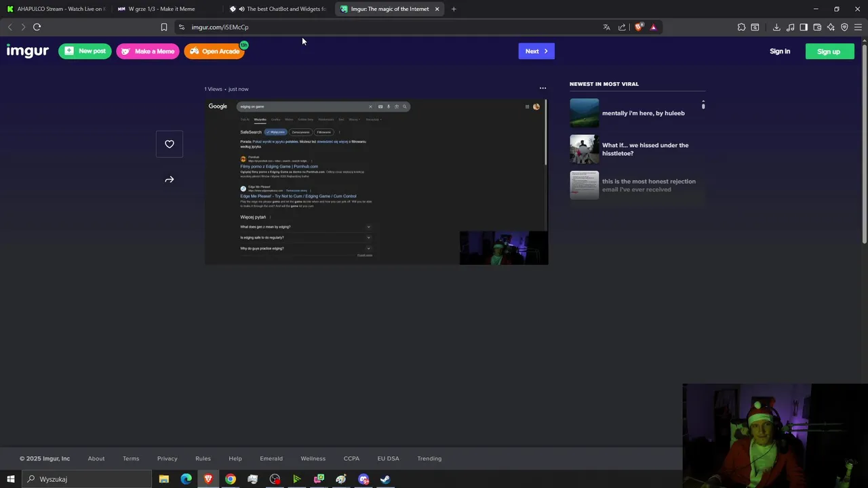The height and width of the screenshot is (488, 868).
Task: Reload the page in Brave
Action: pos(37,27)
